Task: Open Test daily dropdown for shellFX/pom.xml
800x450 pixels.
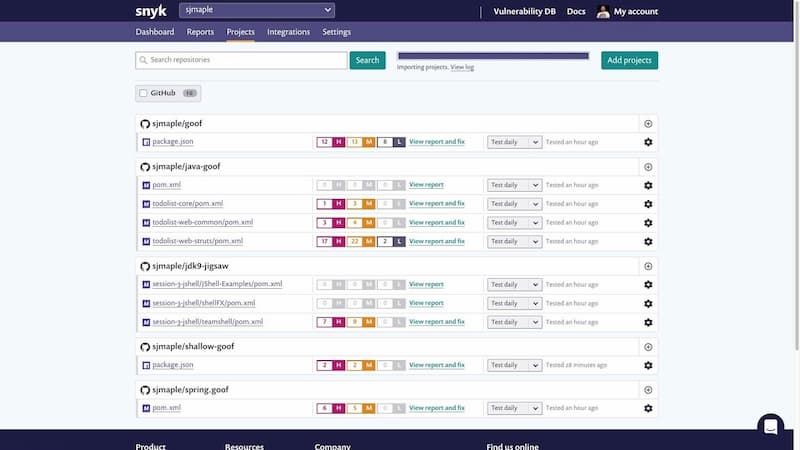Action: click(514, 304)
